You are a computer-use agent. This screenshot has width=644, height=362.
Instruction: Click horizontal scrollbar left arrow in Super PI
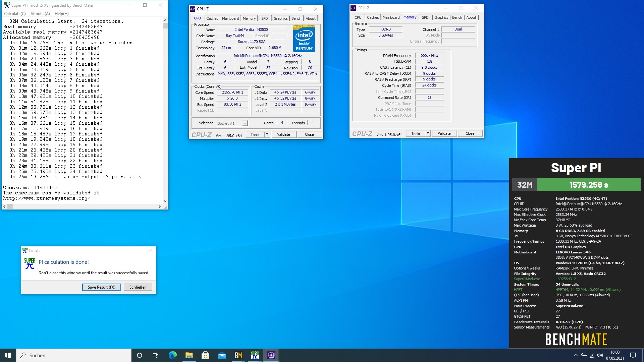pyautogui.click(x=4, y=207)
